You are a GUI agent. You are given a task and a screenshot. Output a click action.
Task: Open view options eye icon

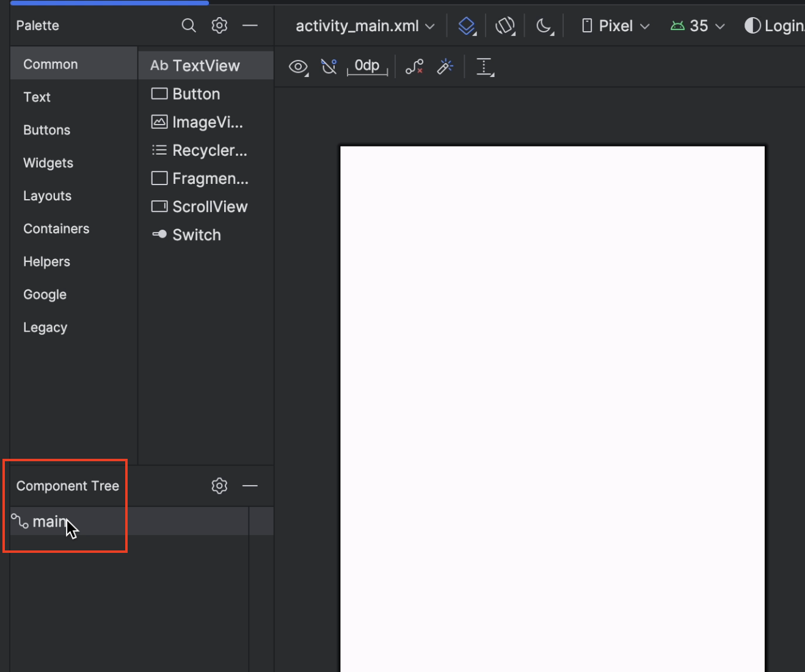[299, 67]
